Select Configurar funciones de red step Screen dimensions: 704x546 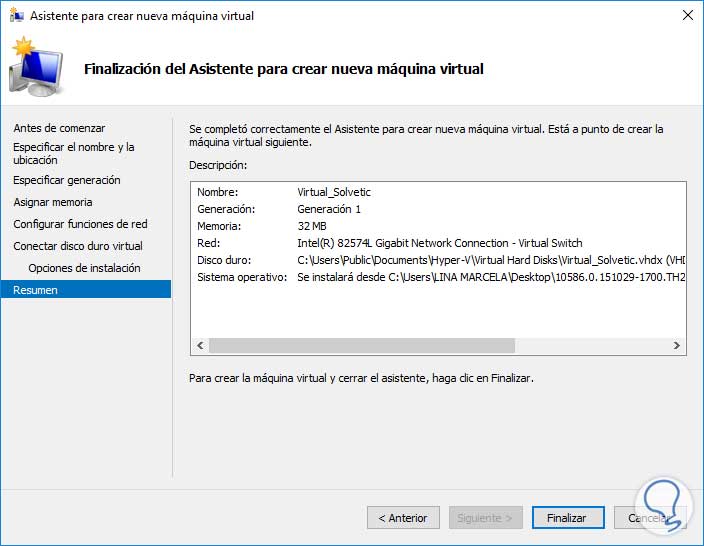80,224
